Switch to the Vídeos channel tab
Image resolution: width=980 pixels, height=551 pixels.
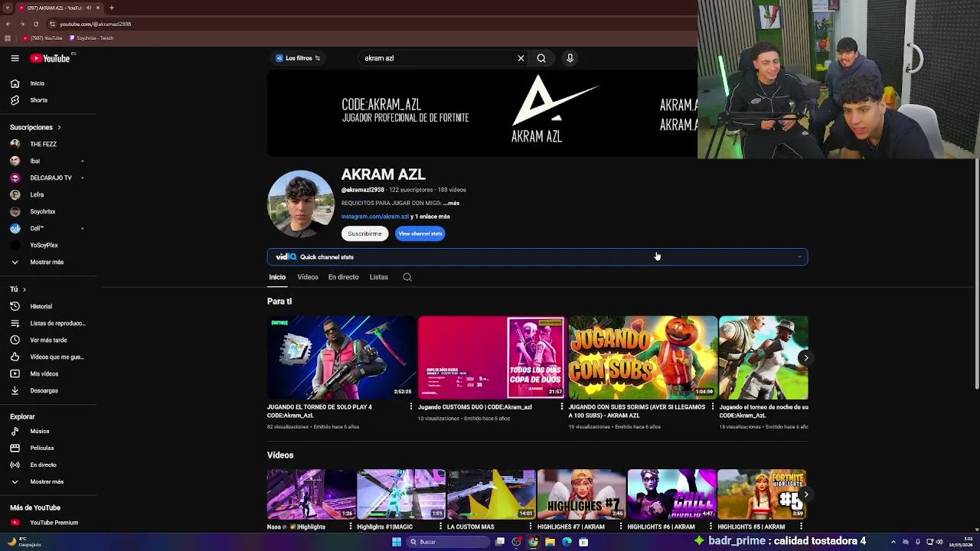[x=308, y=277]
